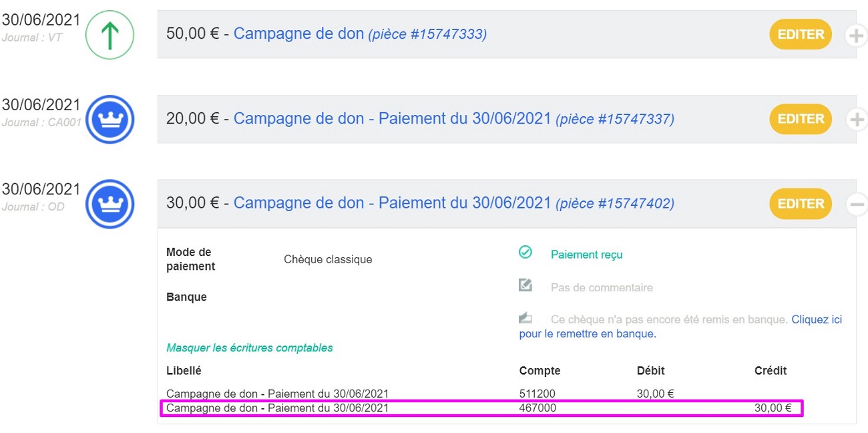This screenshot has height=433, width=868.
Task: Edit the 50,00 € Campagne de don entry
Action: (x=801, y=34)
